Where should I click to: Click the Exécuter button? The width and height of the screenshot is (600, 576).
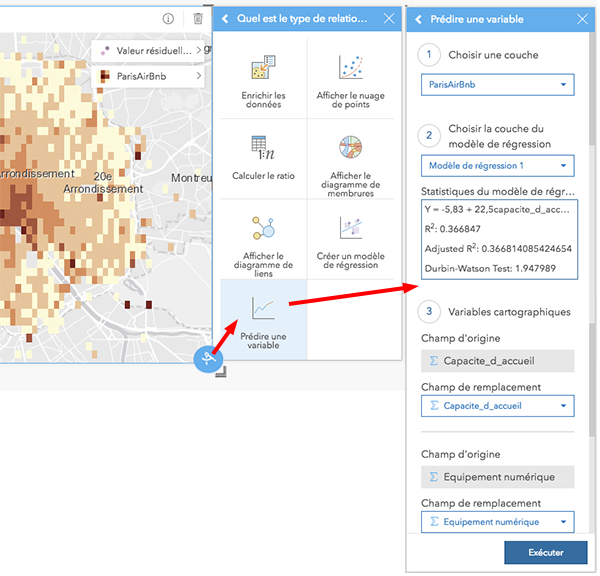[x=546, y=552]
